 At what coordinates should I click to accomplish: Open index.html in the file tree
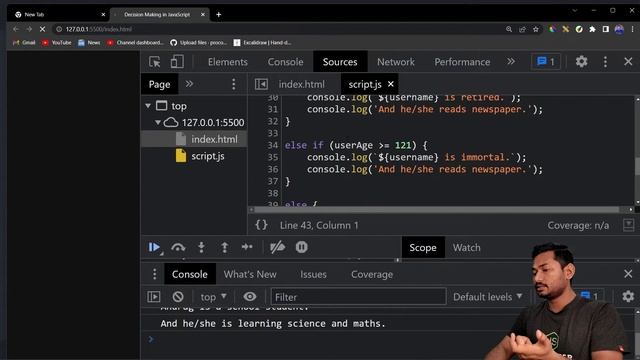point(214,139)
